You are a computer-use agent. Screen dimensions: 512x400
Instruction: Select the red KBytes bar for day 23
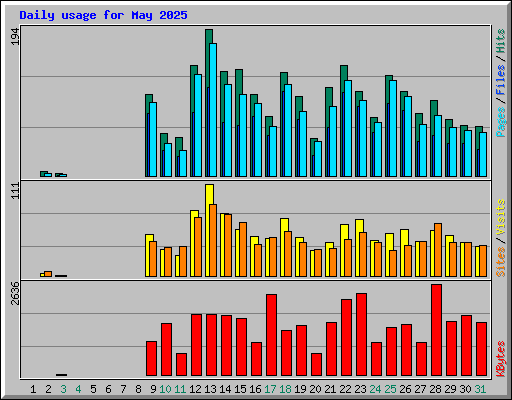(361, 335)
